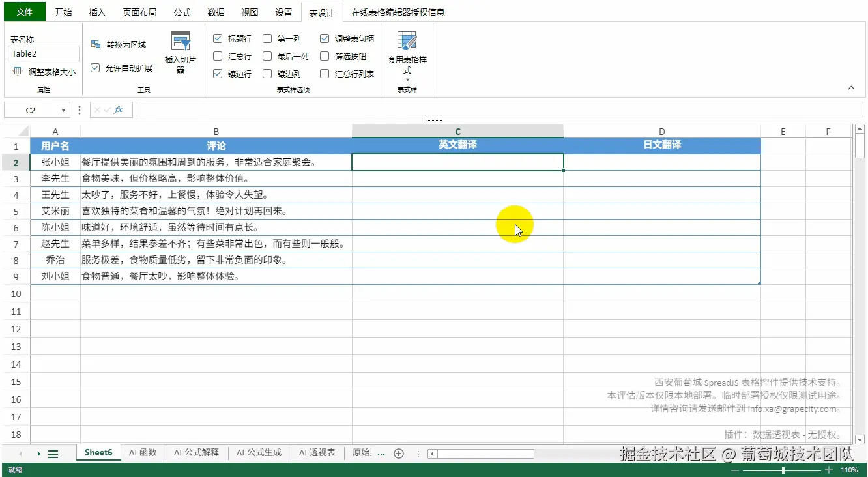868x477 pixels.
Task: Click the horizontal scrollbar left arrow
Action: 432,454
